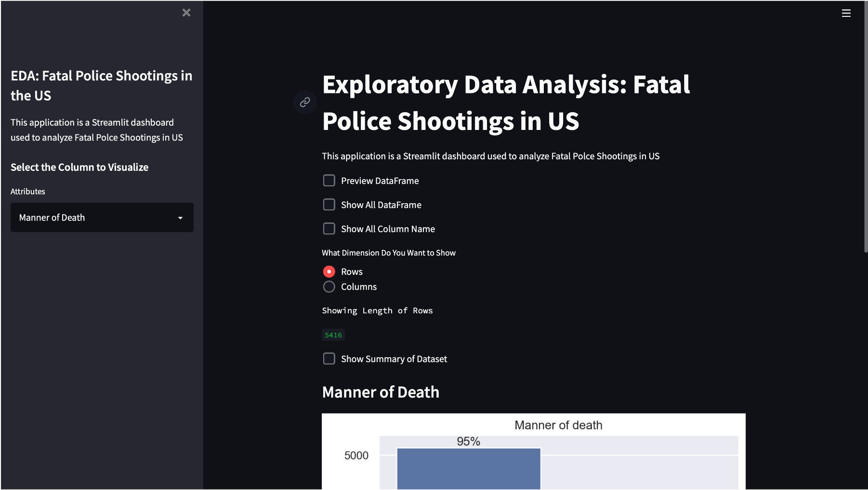Check the Show All DataFrame option

[329, 205]
